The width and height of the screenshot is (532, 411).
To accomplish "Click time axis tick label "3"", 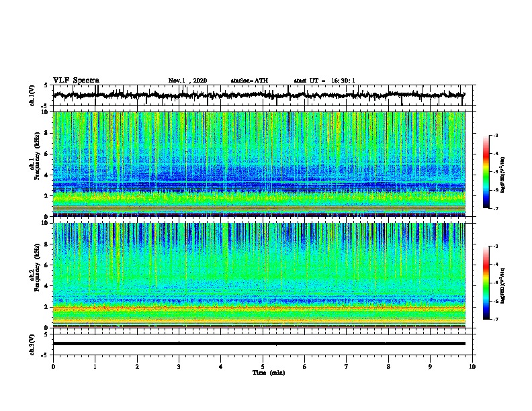I will tap(179, 367).
